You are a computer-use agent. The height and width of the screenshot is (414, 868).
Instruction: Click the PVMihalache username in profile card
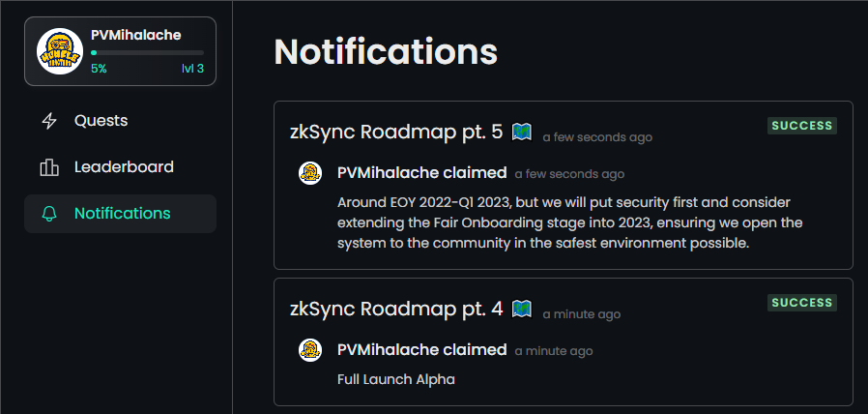pos(136,35)
